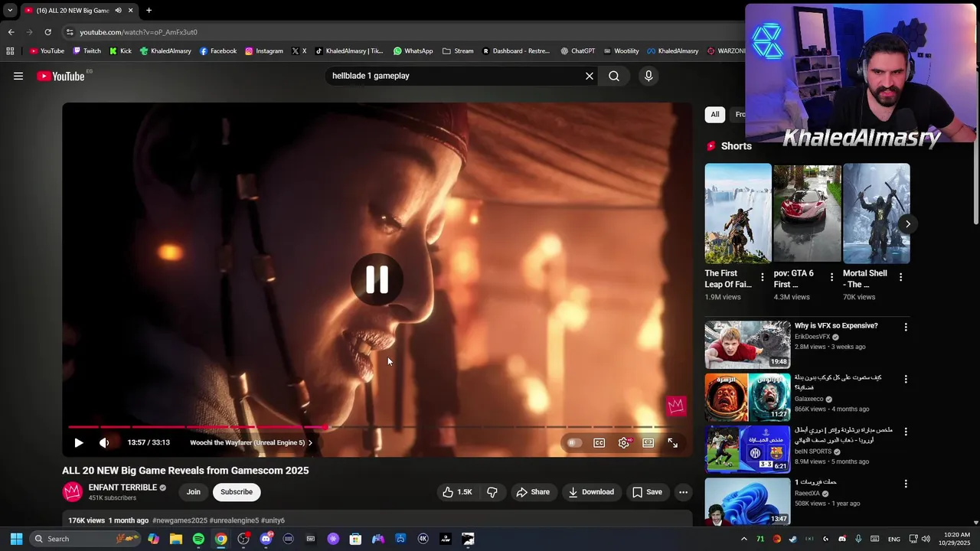
Task: Save the video to a playlist
Action: click(647, 492)
